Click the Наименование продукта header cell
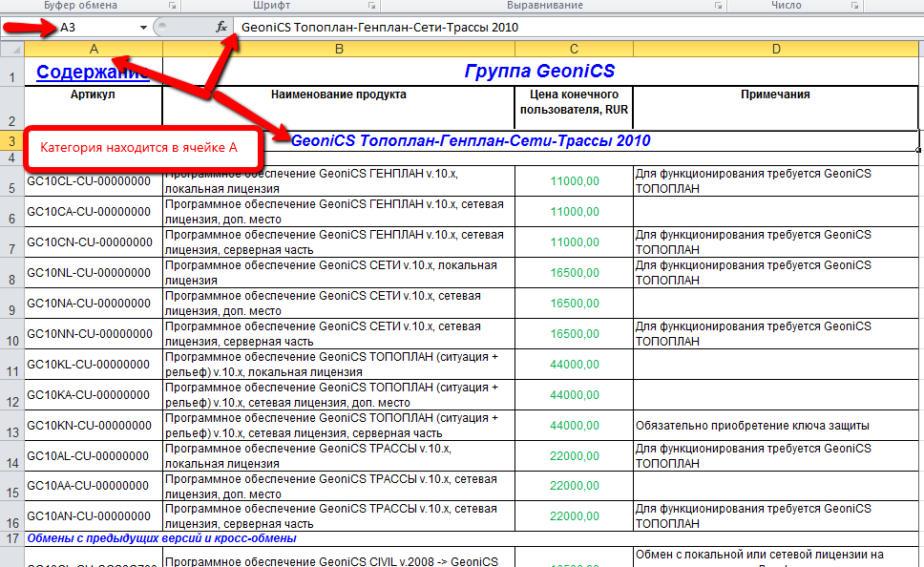 pyautogui.click(x=339, y=107)
